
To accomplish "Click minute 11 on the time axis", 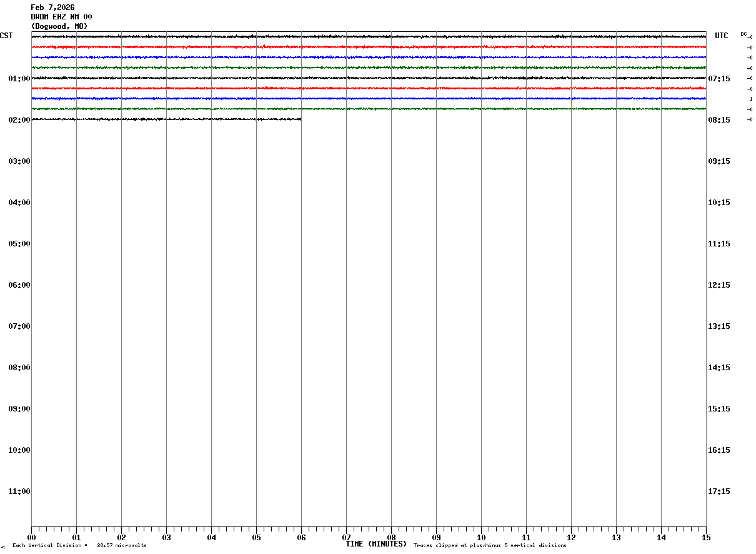I will pos(526,538).
